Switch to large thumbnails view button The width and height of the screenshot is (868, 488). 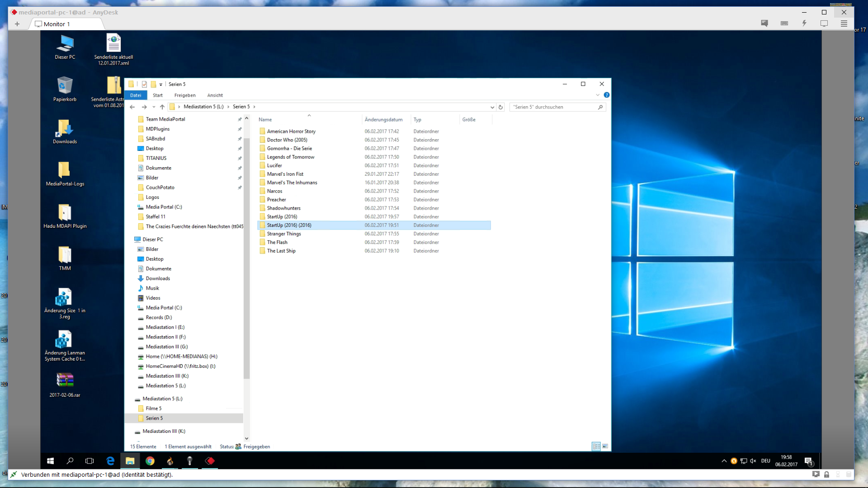click(x=605, y=446)
